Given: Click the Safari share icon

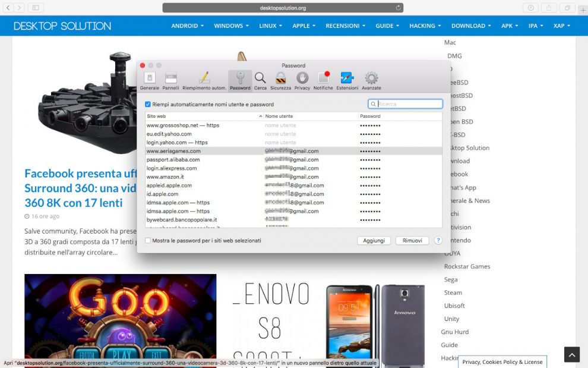Looking at the screenshot, I should [549, 8].
